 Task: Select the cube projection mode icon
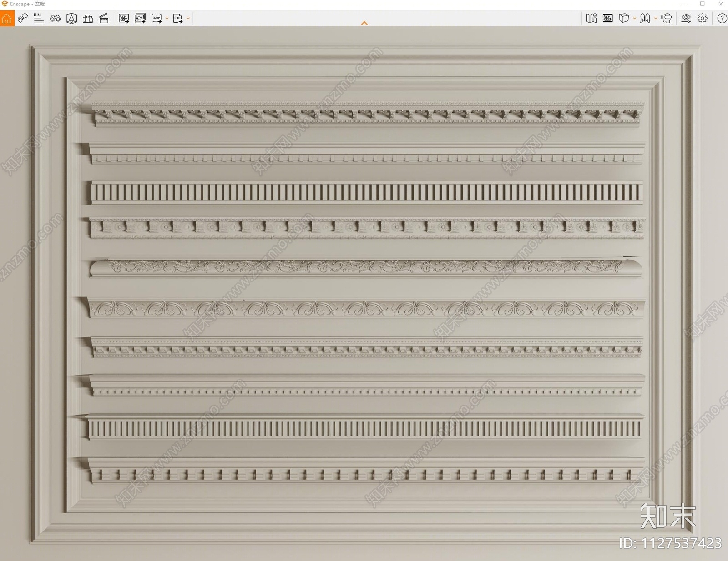624,18
